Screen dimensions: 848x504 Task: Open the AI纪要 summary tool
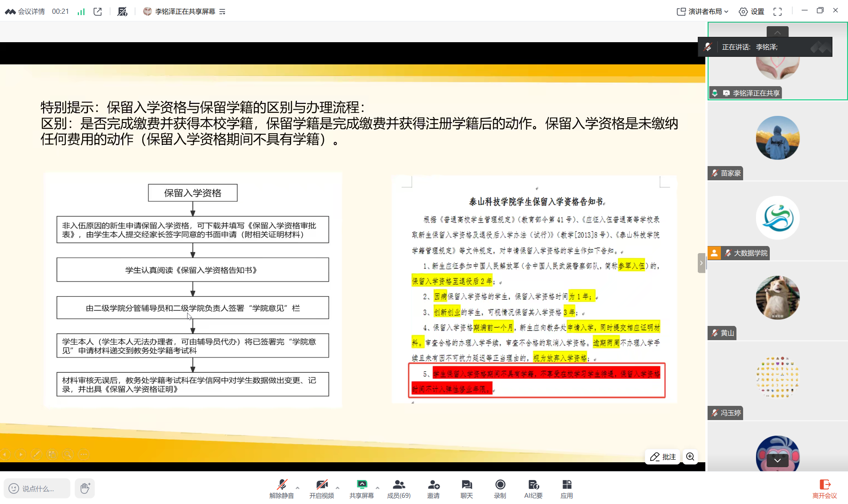tap(533, 488)
